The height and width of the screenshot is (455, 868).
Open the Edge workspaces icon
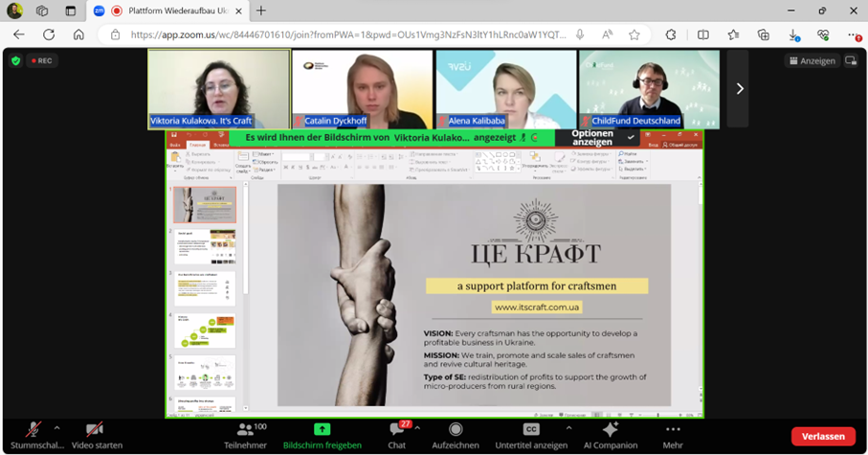41,11
